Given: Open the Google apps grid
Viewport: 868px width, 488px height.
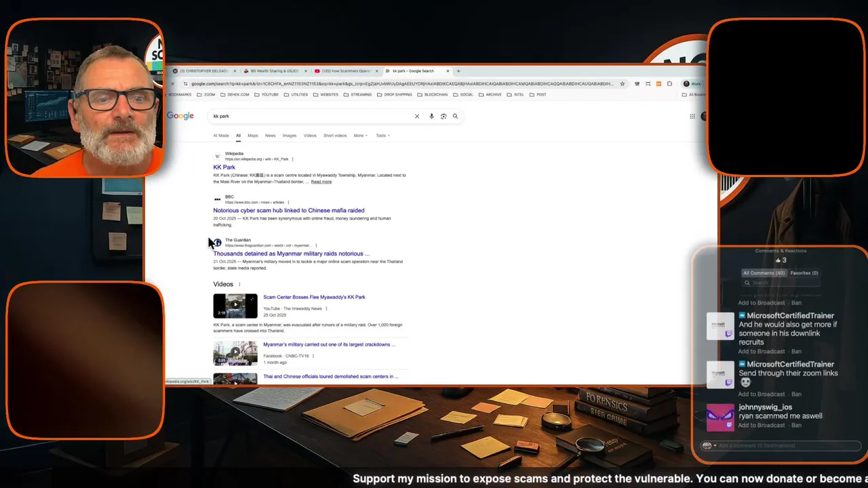Looking at the screenshot, I should point(692,116).
